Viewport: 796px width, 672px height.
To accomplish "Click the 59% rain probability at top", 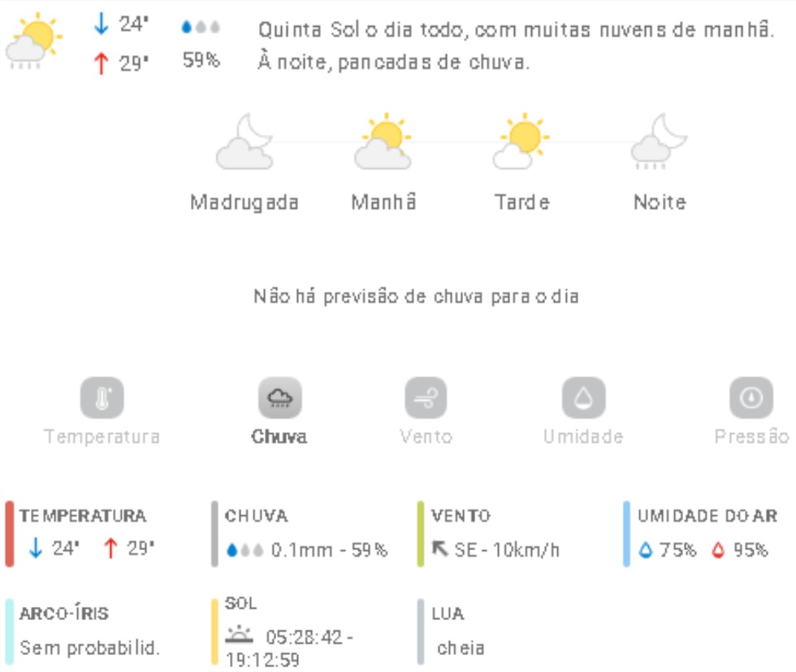I will 201,60.
